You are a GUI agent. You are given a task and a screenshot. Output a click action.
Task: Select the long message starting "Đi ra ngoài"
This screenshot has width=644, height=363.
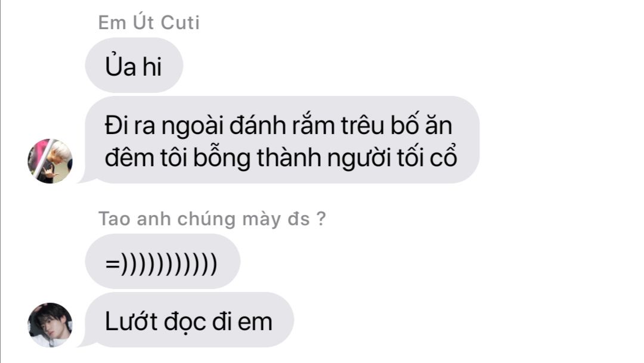tap(282, 140)
